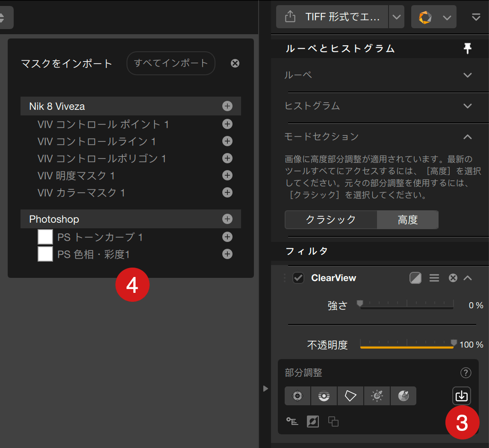Expand the ルーペ section
This screenshot has height=448, width=489.
468,75
